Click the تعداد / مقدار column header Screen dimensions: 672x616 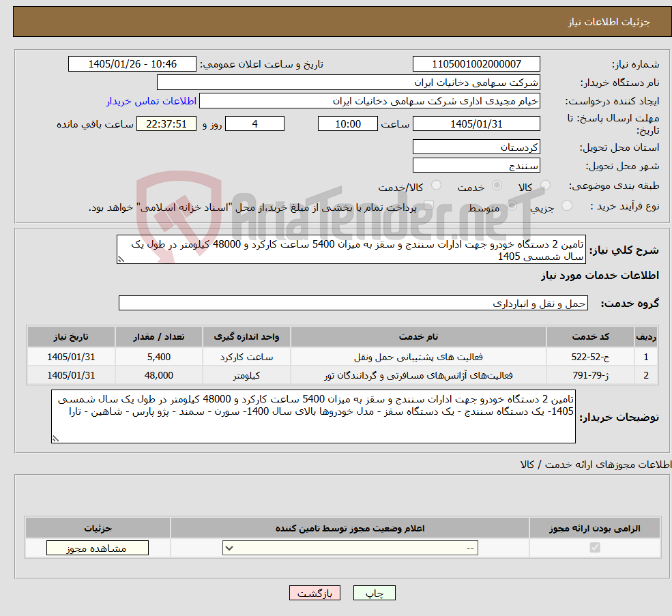pos(158,336)
